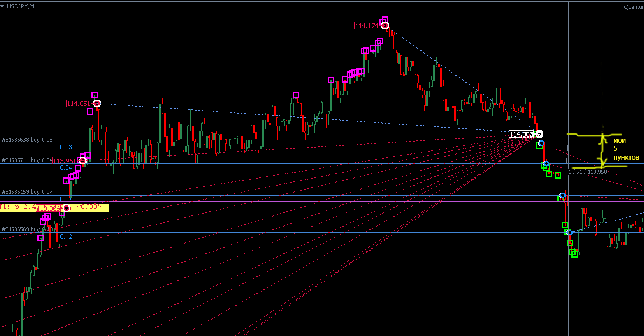644x336 pixels.
Task: Select order label #91535638 buy 0.03
Action: [27, 140]
